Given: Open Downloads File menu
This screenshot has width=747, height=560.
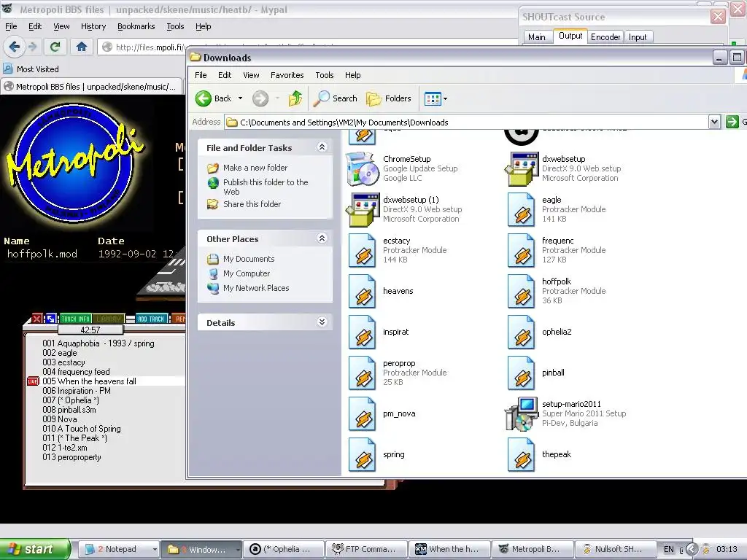Looking at the screenshot, I should [201, 75].
